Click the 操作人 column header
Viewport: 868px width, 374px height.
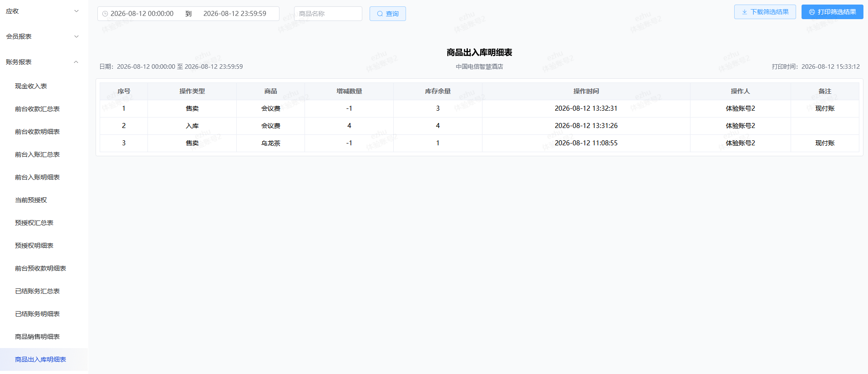coord(741,91)
